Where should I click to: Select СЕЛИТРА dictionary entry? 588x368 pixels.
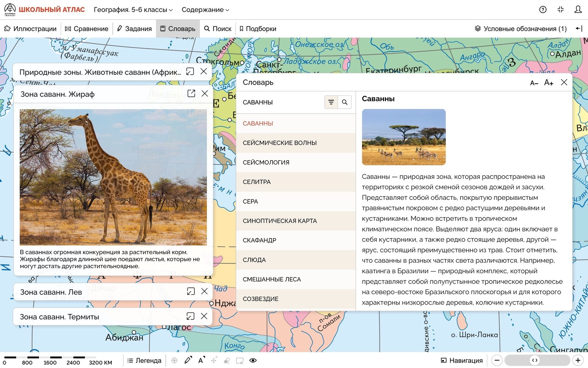click(296, 182)
